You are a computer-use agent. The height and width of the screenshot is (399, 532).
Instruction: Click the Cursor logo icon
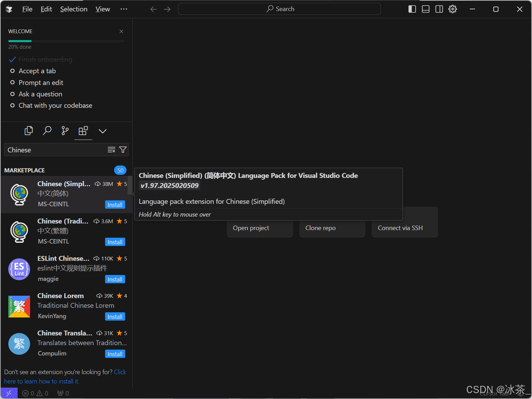9,9
